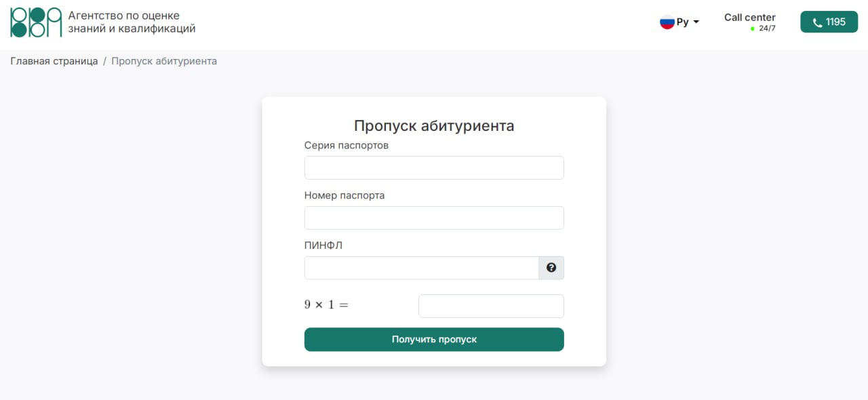
Task: Click the ПИНФЛ help question mark icon
Action: [551, 268]
